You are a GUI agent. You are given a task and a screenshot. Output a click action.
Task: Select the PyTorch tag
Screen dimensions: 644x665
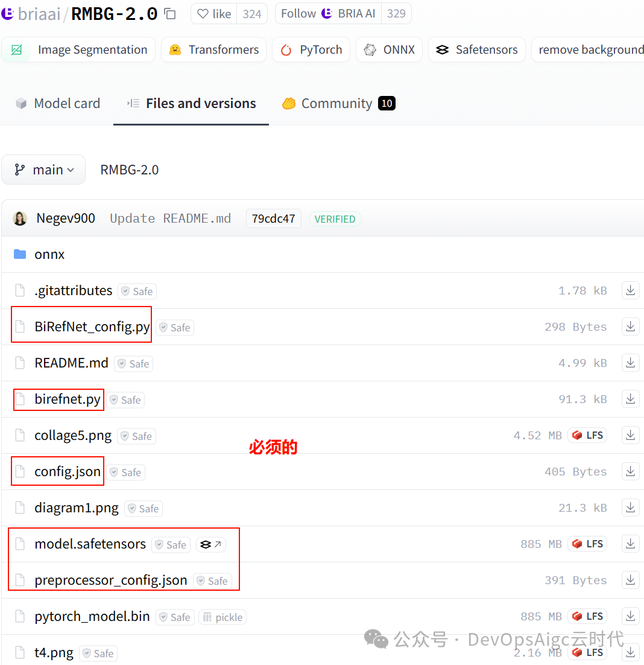click(311, 49)
